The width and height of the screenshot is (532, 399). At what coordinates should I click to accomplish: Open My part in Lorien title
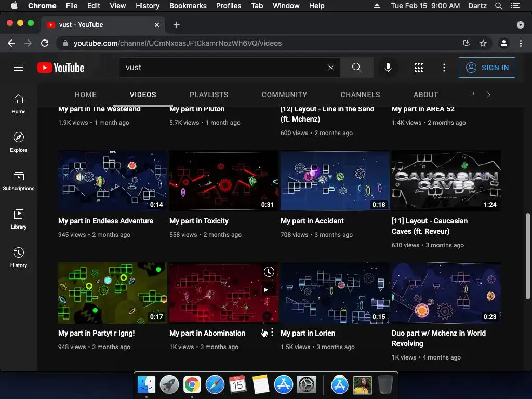click(308, 333)
